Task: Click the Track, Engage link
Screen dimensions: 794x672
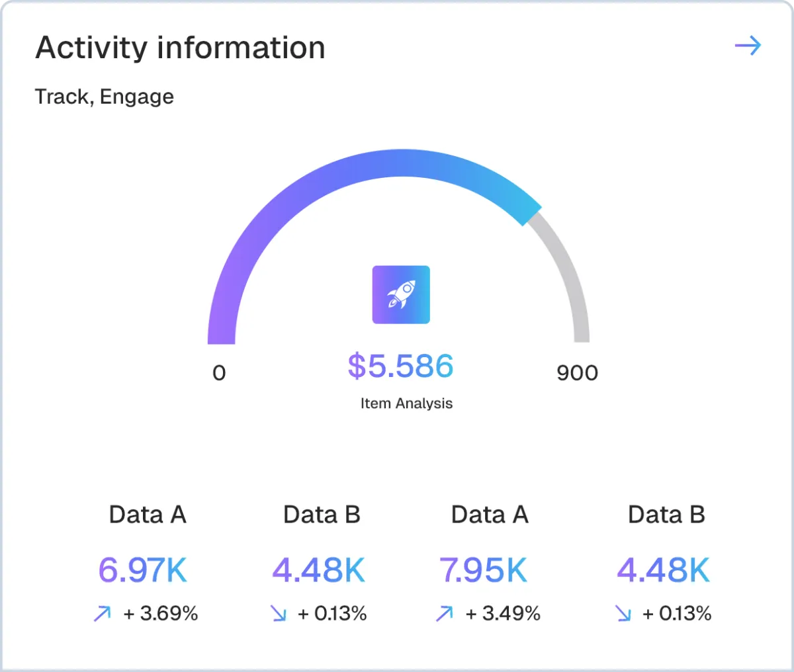Action: tap(105, 97)
